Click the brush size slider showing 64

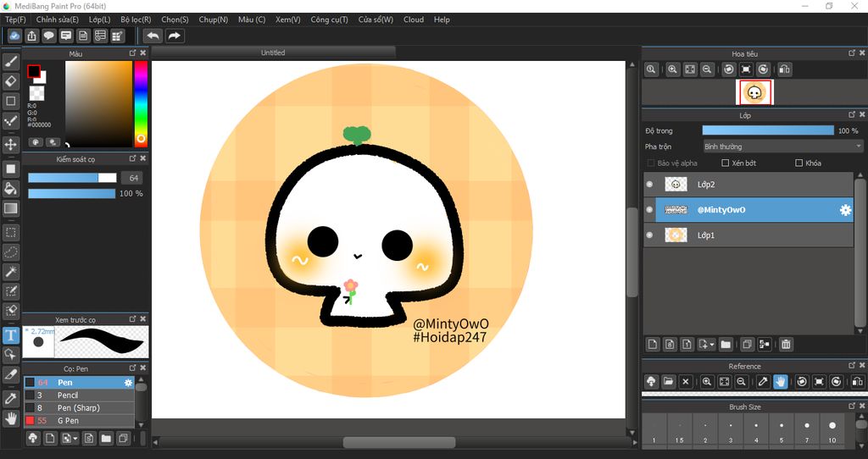click(73, 178)
